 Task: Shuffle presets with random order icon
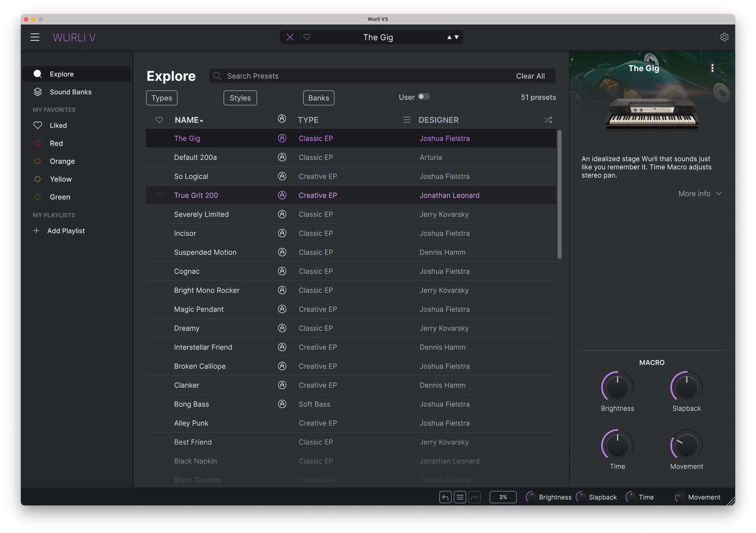coord(548,120)
